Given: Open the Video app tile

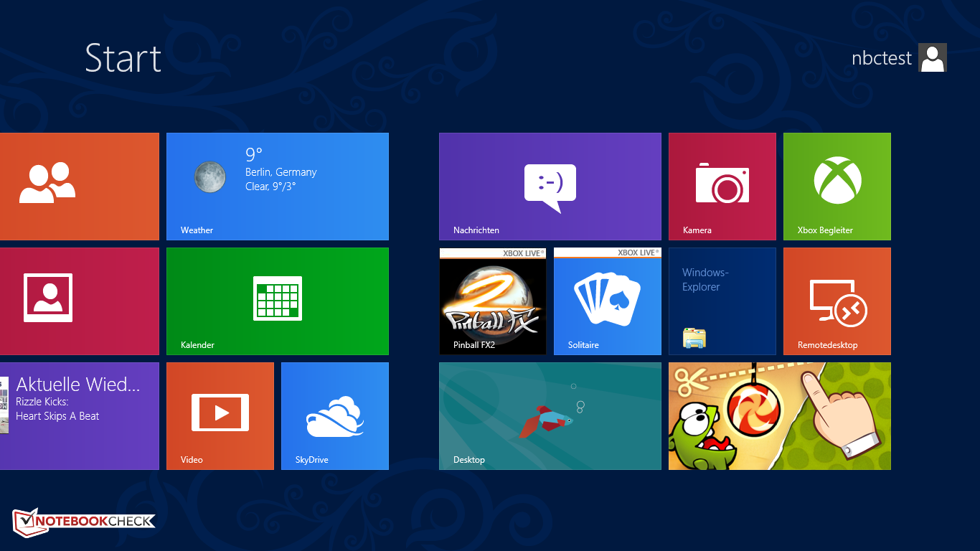Looking at the screenshot, I should coord(220,415).
